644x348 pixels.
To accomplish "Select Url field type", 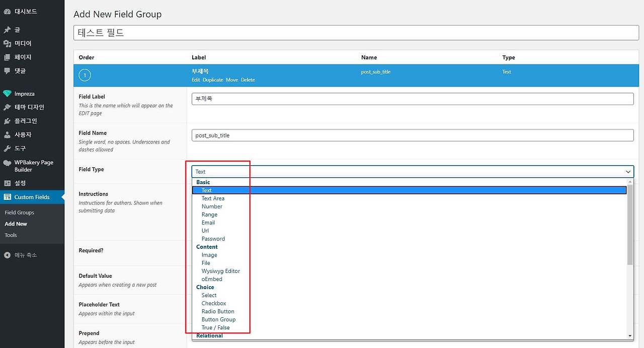I will click(x=410, y=231).
